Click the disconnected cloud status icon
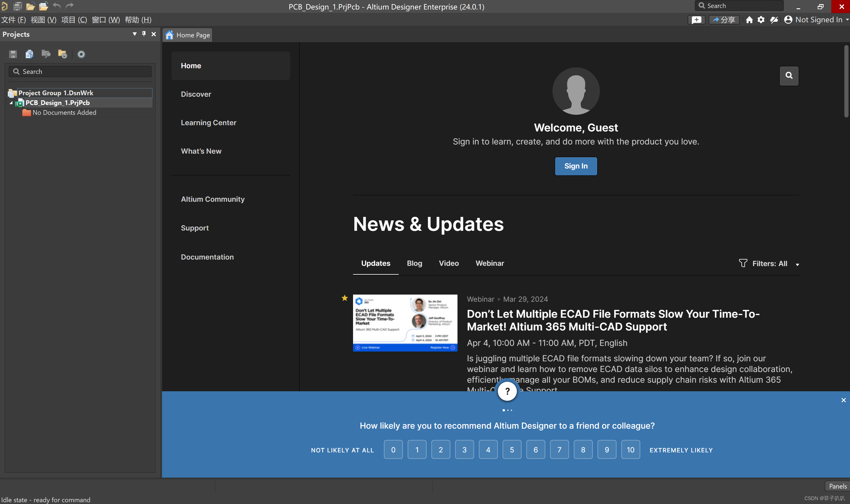850x504 pixels. pyautogui.click(x=774, y=20)
